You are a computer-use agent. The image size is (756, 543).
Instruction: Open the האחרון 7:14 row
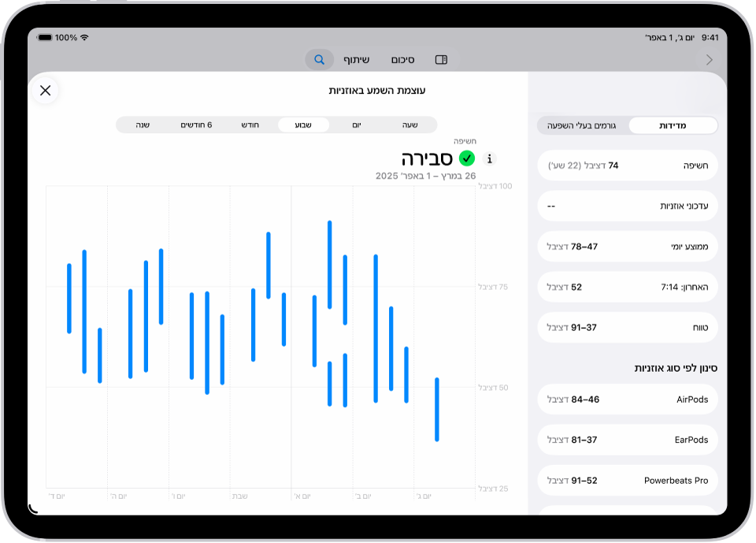tap(628, 287)
